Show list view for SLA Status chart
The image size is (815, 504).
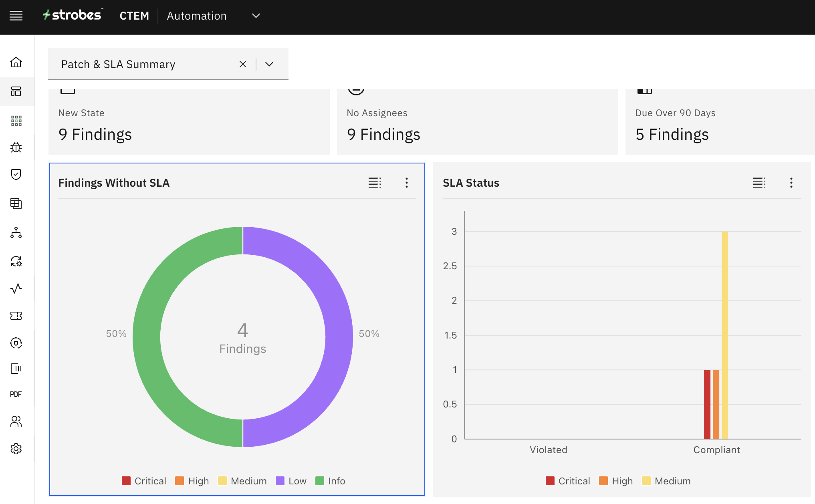click(x=759, y=183)
